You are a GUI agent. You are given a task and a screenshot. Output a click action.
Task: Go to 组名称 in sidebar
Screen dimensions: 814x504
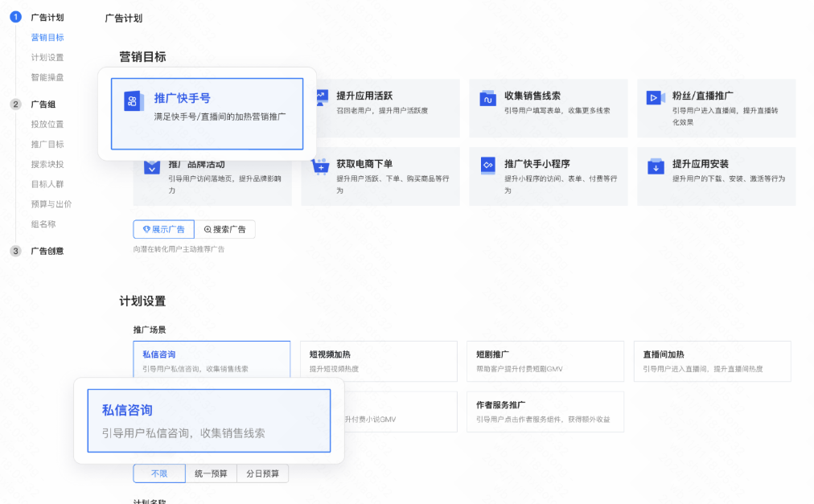tap(43, 223)
